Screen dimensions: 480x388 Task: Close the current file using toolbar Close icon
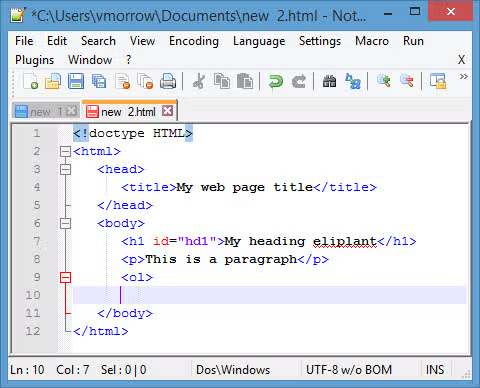[122, 81]
